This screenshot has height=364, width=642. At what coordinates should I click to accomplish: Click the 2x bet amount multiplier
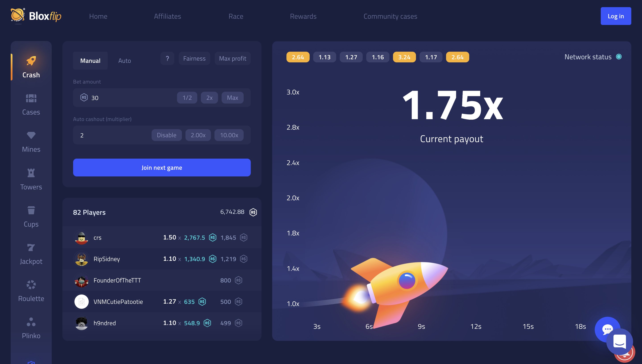(210, 97)
